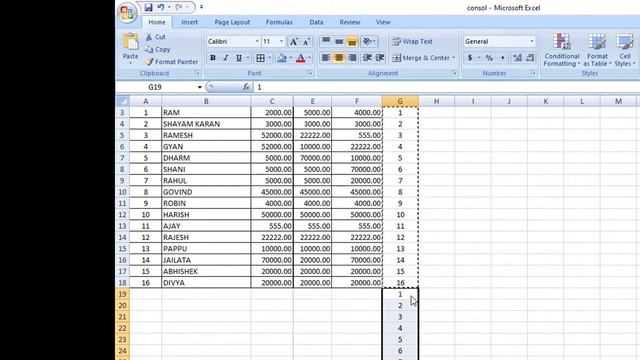Select cell containing SHAYAM KARAN

(x=206, y=124)
